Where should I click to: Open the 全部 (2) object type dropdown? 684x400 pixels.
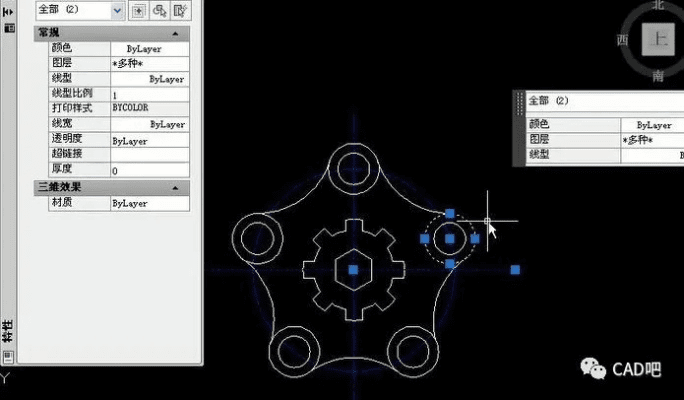tap(118, 11)
